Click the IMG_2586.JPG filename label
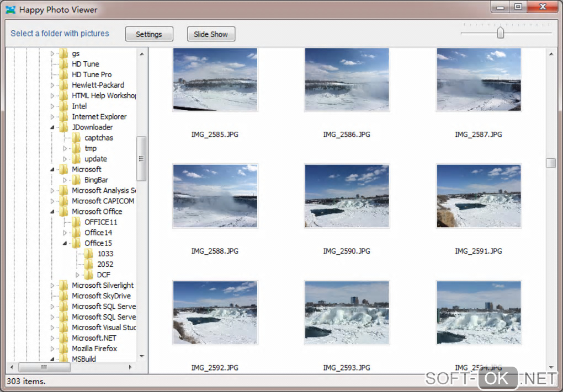Image resolution: width=563 pixels, height=392 pixels. pyautogui.click(x=347, y=135)
